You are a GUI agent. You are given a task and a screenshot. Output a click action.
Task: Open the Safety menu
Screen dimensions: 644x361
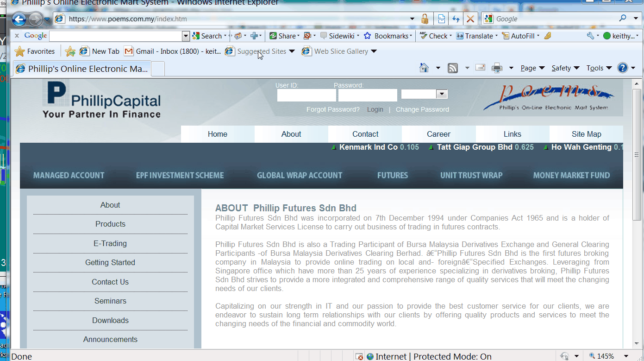click(565, 68)
